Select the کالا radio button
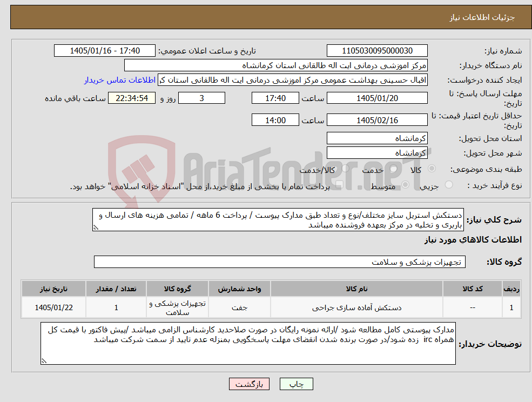Viewport: 532px width, 402px height. pyautogui.click(x=432, y=169)
